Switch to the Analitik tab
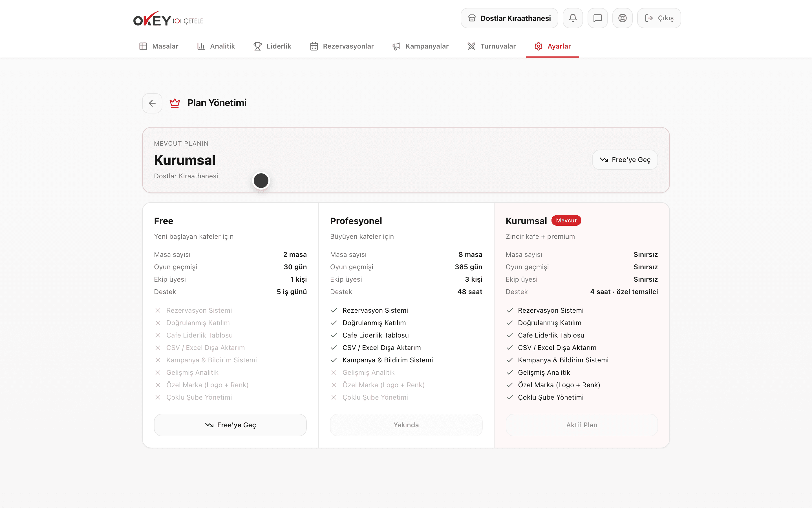Screen dimensions: 812x508 point(216,46)
